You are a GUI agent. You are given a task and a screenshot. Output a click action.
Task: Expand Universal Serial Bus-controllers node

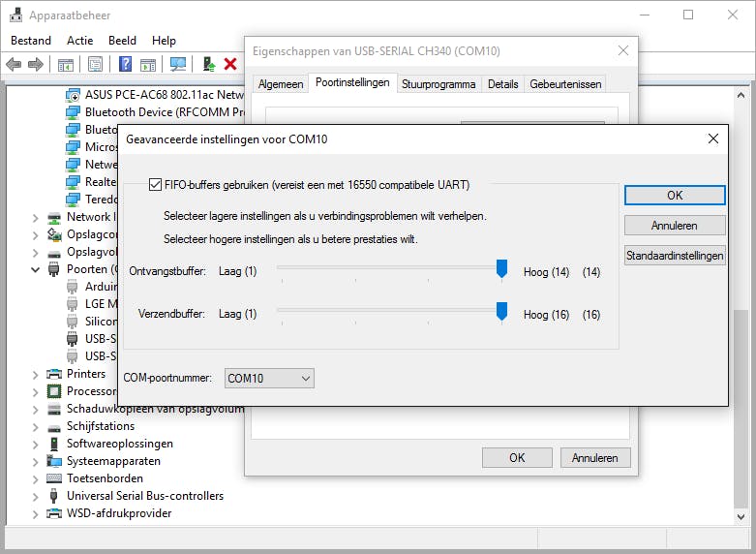coord(35,497)
